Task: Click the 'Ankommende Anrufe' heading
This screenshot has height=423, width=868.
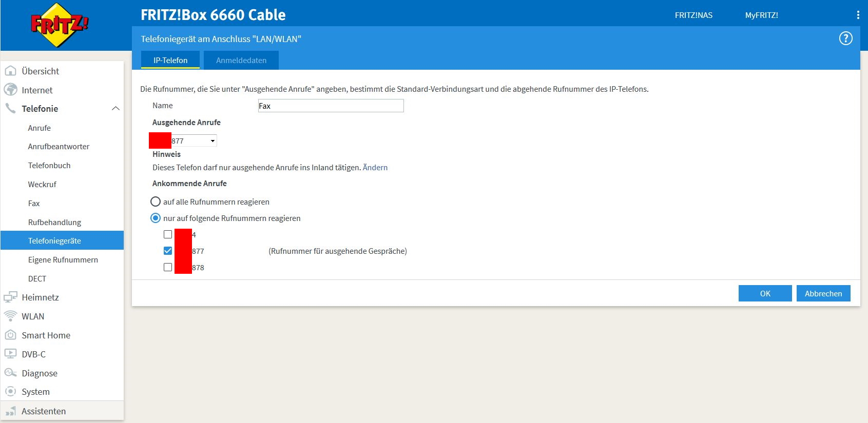Action: [189, 183]
